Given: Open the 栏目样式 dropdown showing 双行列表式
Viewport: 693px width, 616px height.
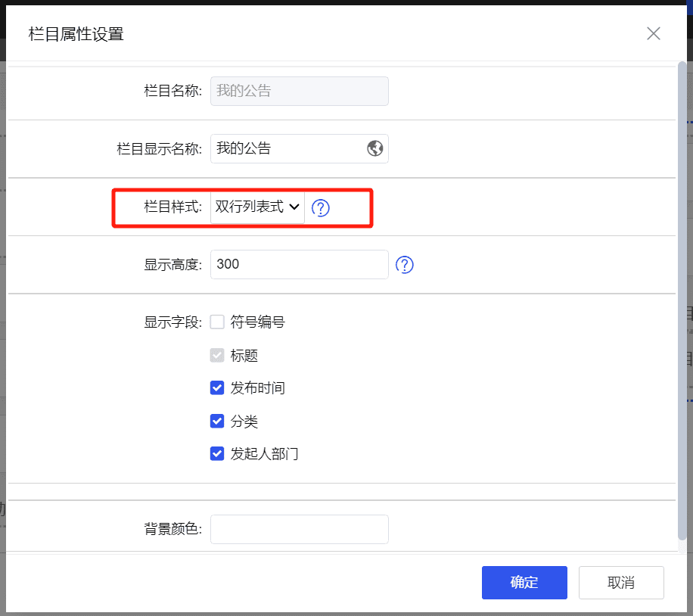Looking at the screenshot, I should pos(257,207).
